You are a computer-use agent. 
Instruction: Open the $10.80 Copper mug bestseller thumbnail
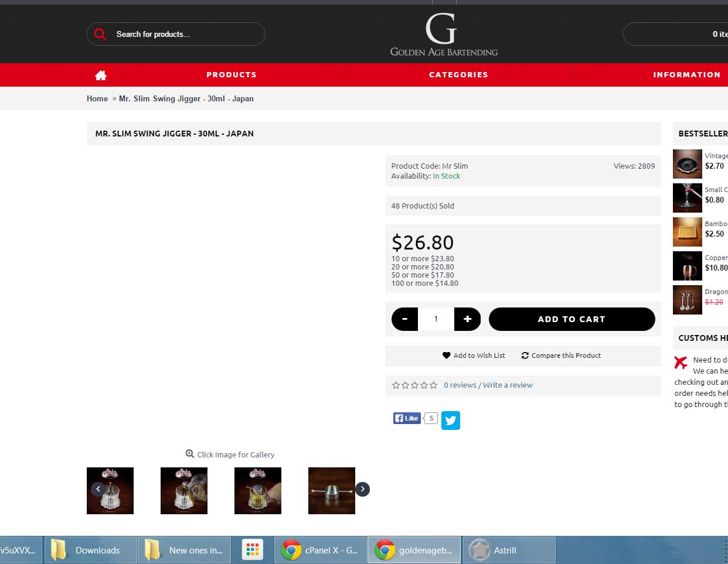(688, 266)
